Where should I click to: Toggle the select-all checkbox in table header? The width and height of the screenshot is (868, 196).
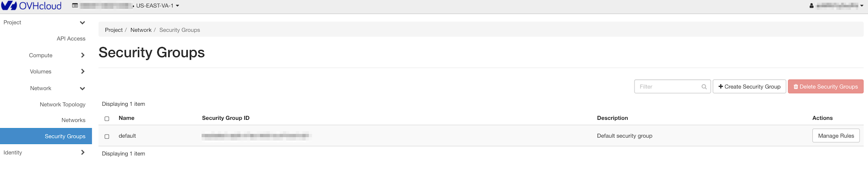pos(107,119)
